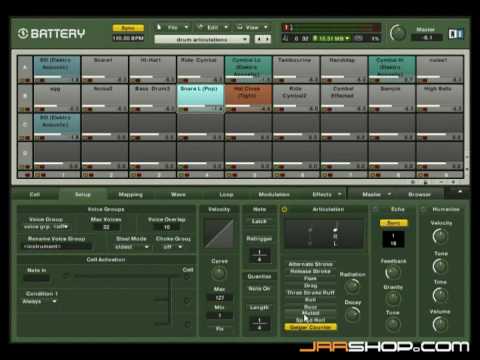Viewport: 480px width, 360px height.
Task: Switch to the Browser tab
Action: [419, 195]
